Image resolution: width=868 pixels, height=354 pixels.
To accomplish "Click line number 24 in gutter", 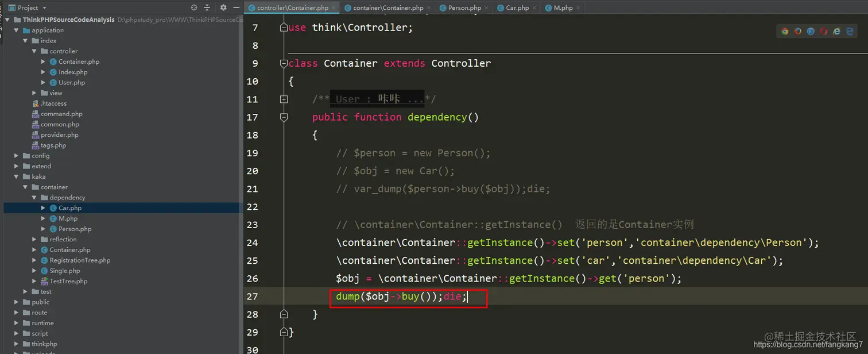I will pyautogui.click(x=252, y=243).
